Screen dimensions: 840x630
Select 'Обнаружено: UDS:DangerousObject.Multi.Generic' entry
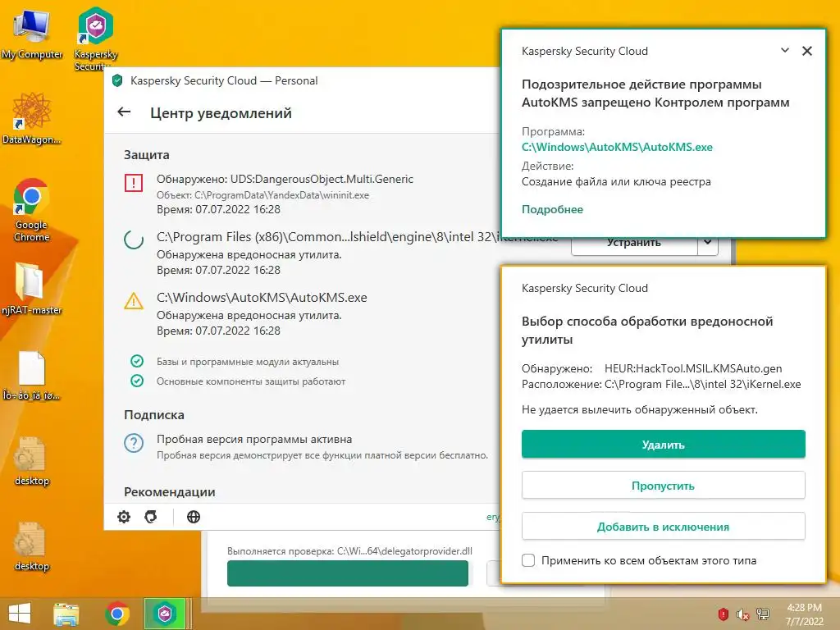coord(285,179)
